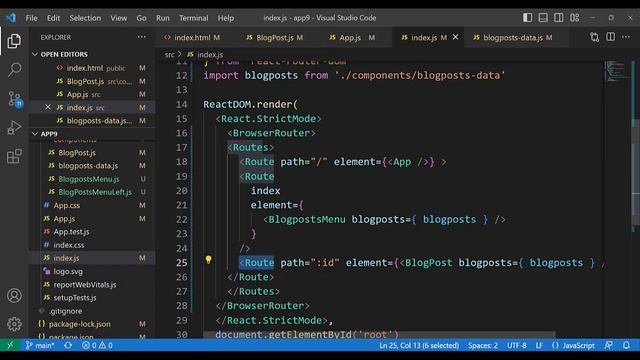Open the Terminal menu
The width and height of the screenshot is (640, 360).
click(x=193, y=18)
